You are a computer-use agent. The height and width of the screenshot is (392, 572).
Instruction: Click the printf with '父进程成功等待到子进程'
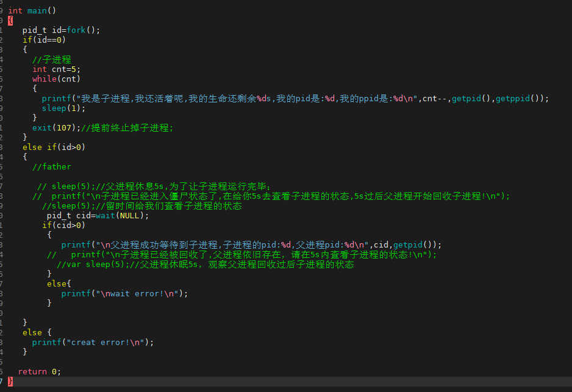coord(251,244)
